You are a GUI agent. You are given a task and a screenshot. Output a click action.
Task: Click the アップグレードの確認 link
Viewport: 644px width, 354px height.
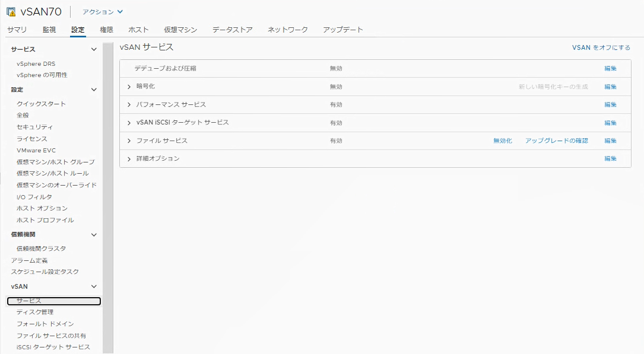[x=557, y=141]
